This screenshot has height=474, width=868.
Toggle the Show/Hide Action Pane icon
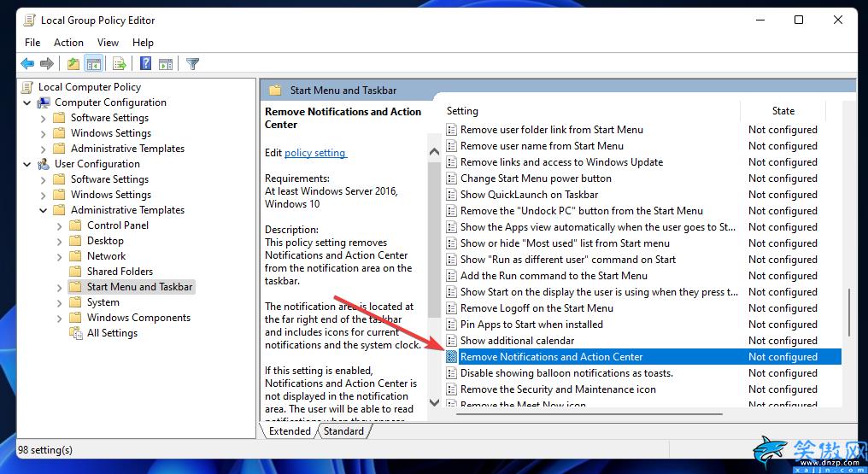(166, 63)
